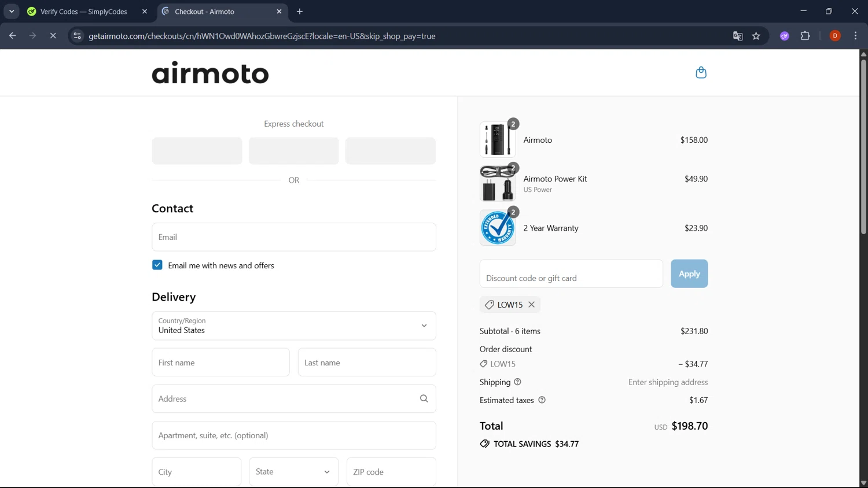Click the Apply discount button

689,273
